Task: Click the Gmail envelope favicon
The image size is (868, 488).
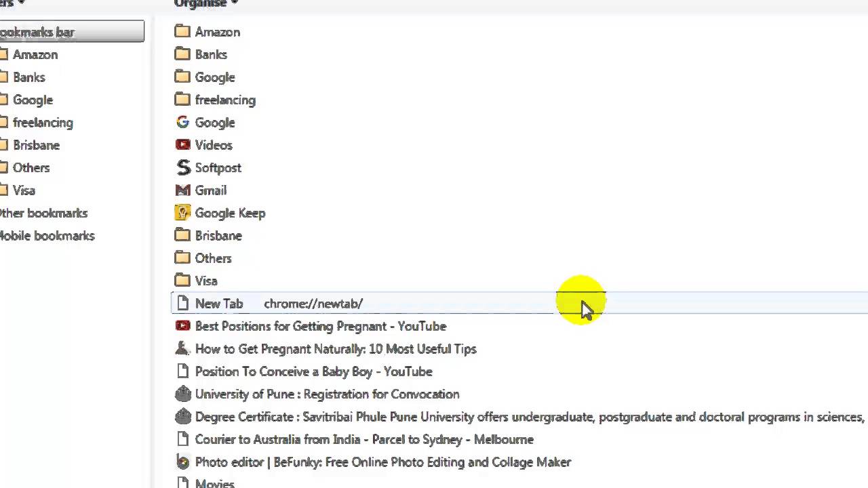Action: pos(182,190)
